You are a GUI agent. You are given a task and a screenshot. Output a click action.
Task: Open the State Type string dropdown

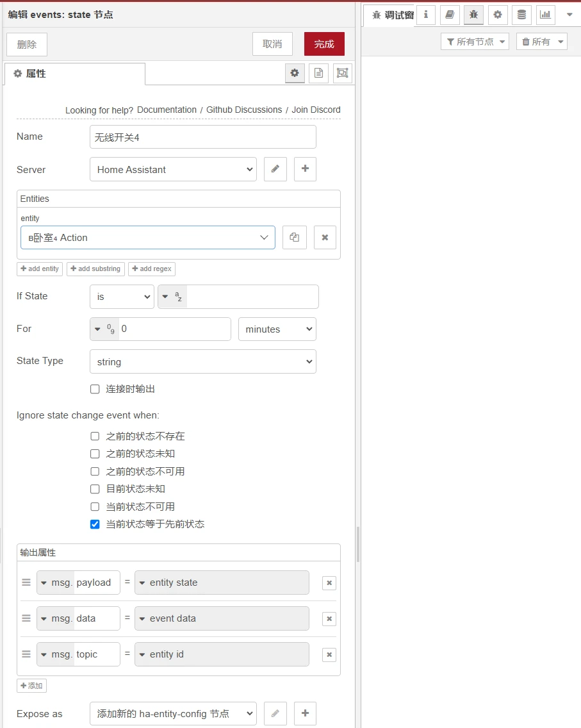(203, 361)
